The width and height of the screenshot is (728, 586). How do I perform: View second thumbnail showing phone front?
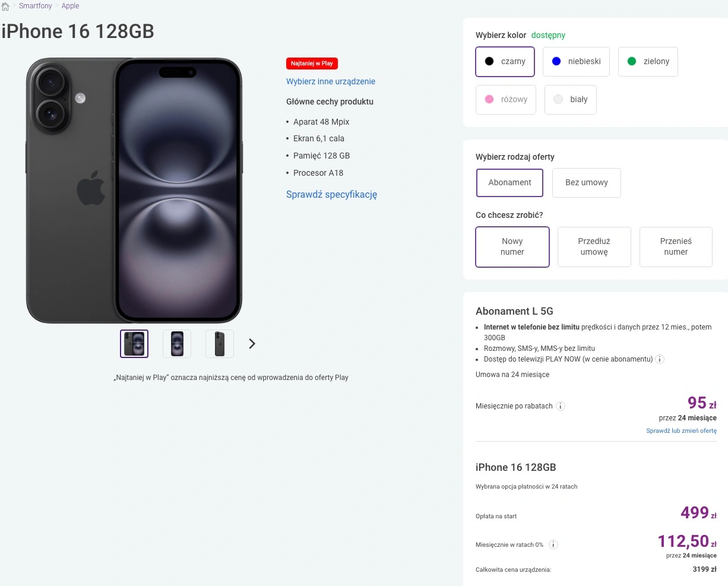click(177, 344)
